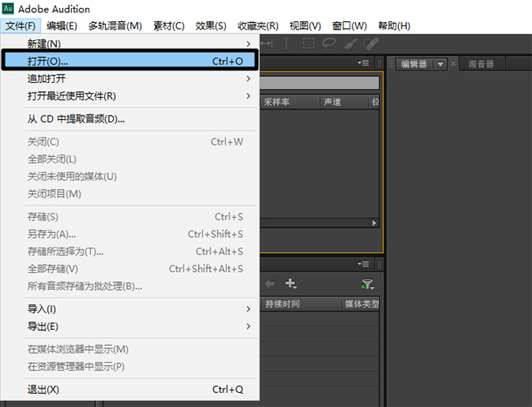This screenshot has width=532, height=407.
Task: Sort files by 采样率 column header
Action: 276,102
